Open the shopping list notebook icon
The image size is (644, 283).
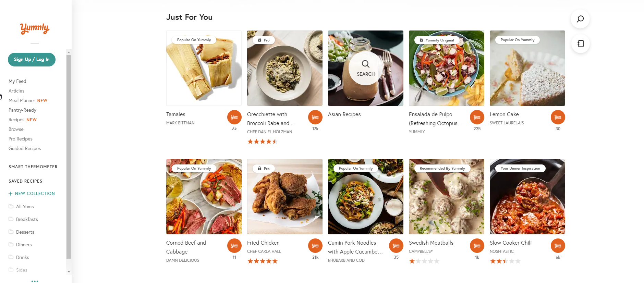tap(580, 44)
